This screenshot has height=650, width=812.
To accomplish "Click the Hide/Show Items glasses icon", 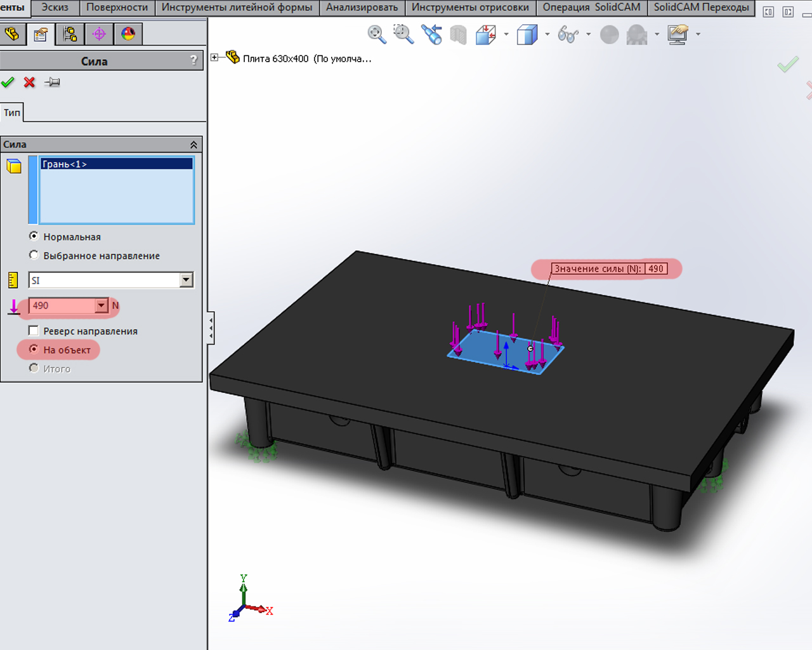I will point(568,34).
